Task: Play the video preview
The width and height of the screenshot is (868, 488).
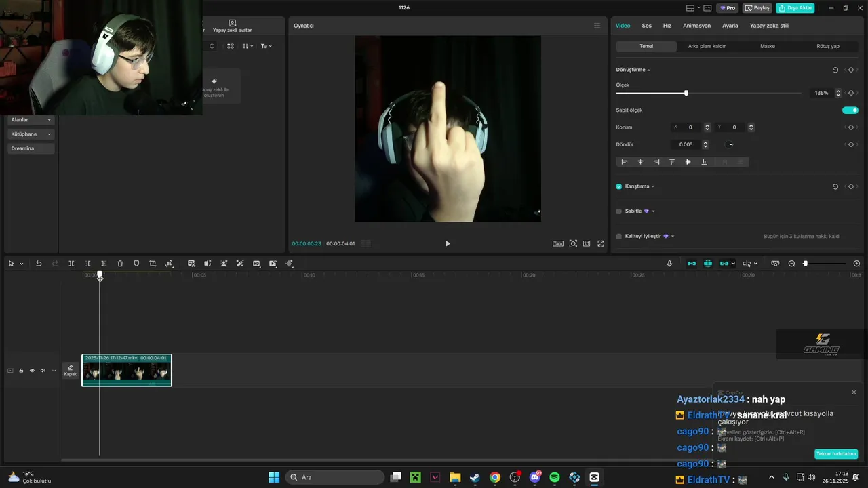Action: tap(448, 243)
